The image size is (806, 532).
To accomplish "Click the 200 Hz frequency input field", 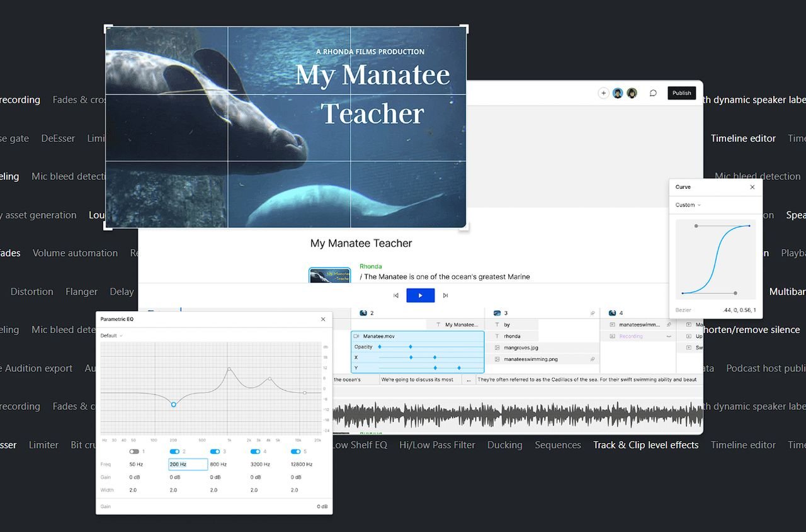I will 188,465.
